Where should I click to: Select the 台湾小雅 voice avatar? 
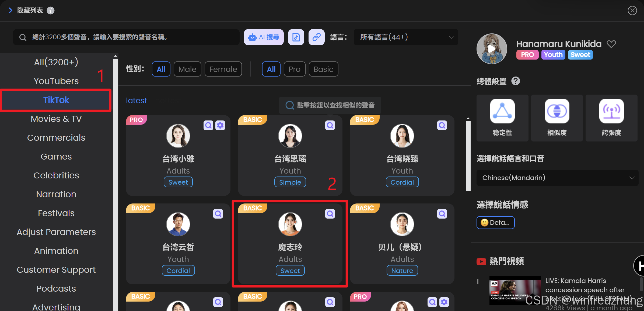pos(178,136)
